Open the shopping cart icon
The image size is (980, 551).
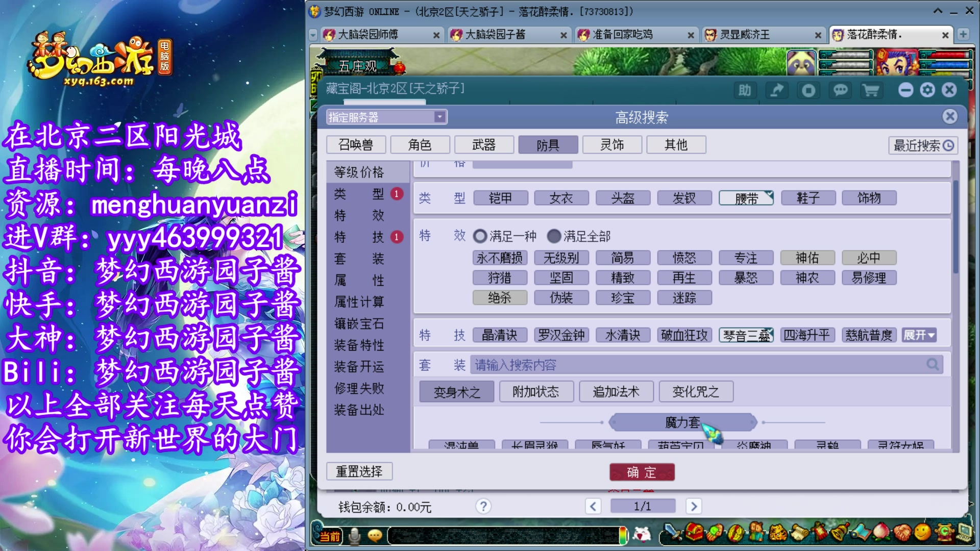click(x=871, y=90)
